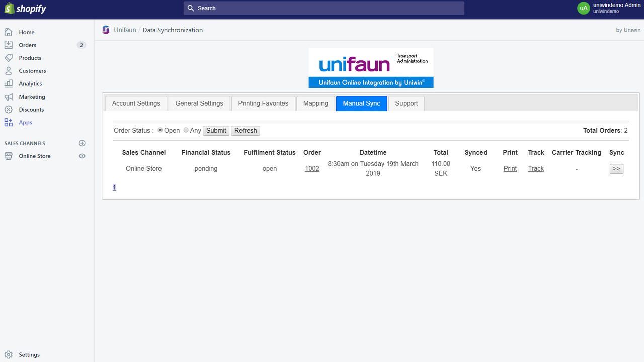Viewport: 644px width, 362px height.
Task: Open Products in the sidebar
Action: coord(30,58)
